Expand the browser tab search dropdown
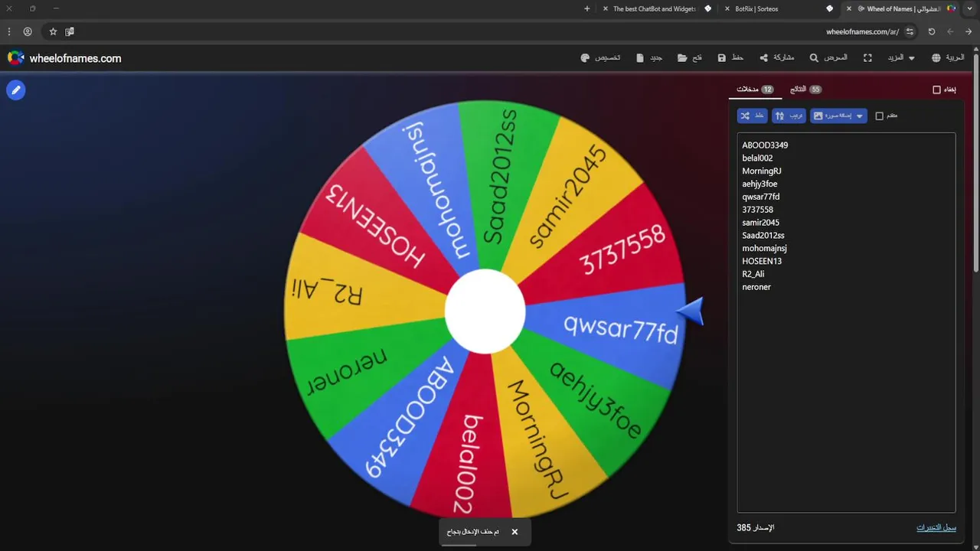 point(970,8)
